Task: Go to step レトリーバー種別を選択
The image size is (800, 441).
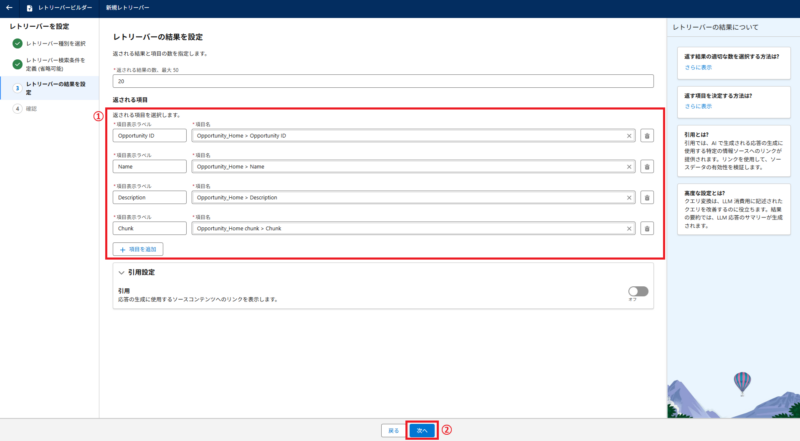Action: pyautogui.click(x=55, y=44)
